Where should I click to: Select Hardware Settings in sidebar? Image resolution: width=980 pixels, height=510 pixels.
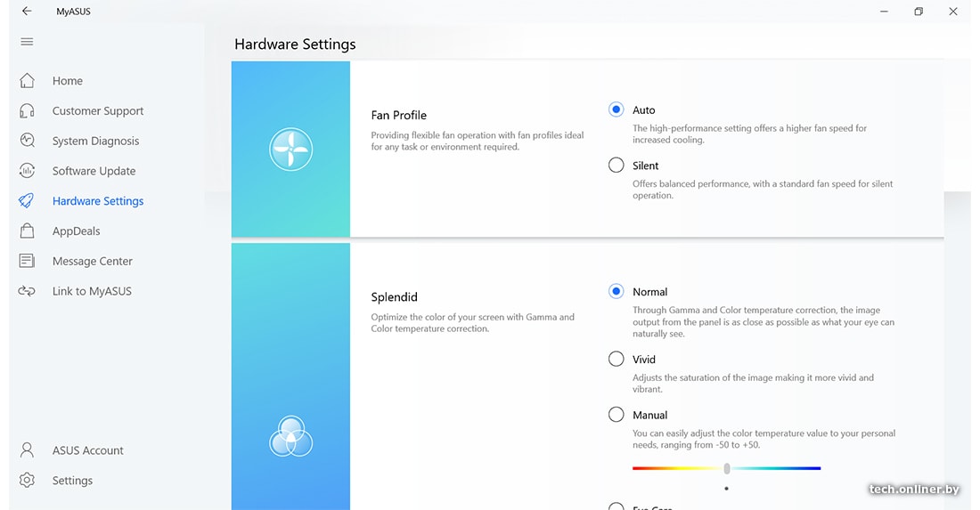pyautogui.click(x=98, y=200)
